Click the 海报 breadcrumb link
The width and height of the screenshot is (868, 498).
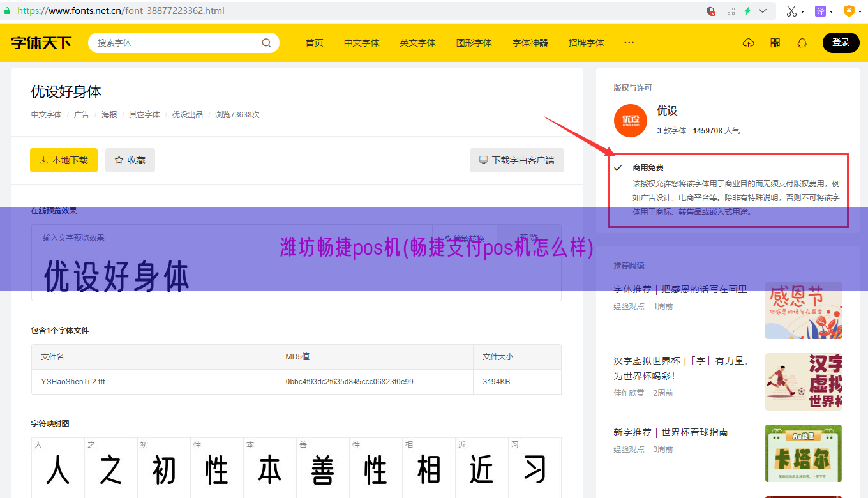[x=109, y=115]
